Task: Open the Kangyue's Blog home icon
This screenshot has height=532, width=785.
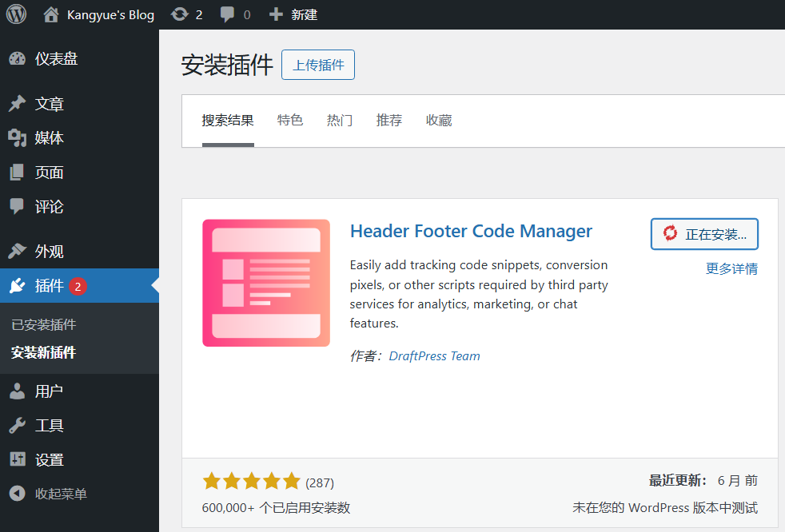Action: (x=50, y=14)
